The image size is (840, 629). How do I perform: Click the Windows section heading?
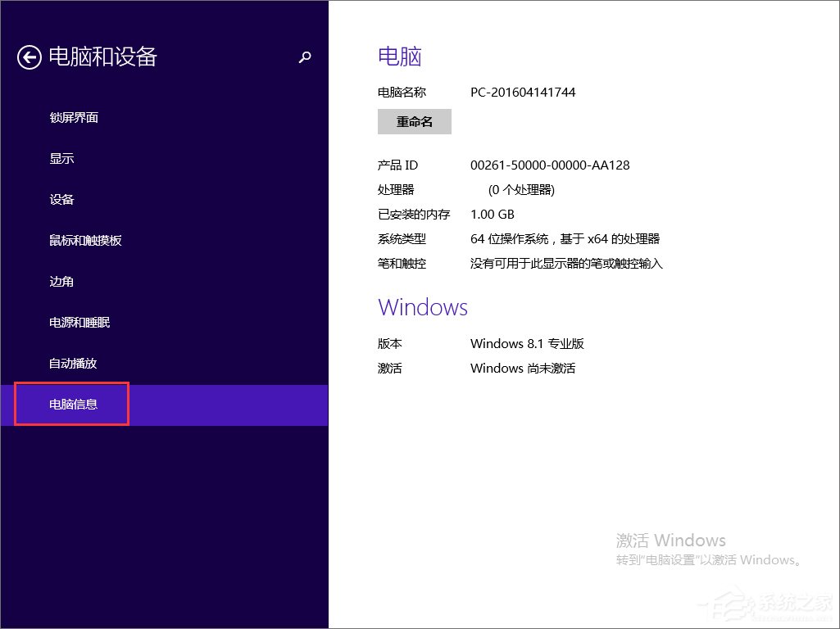[423, 307]
